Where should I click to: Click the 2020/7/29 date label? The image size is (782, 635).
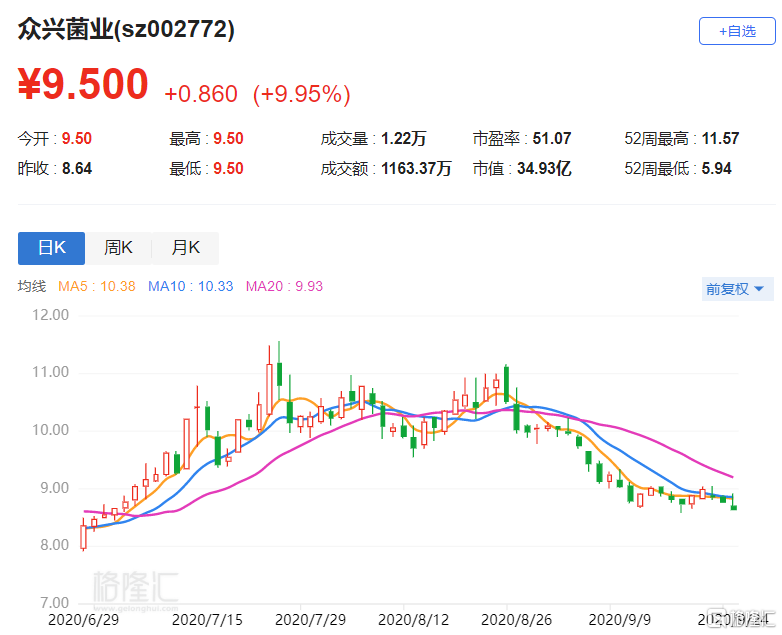310,620
